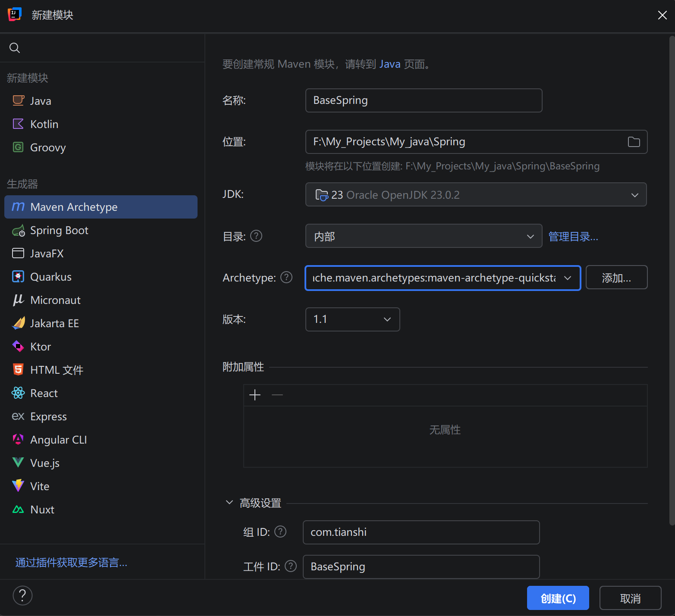Click the vertical scrollbar of the form
675x616 pixels.
(x=672, y=280)
